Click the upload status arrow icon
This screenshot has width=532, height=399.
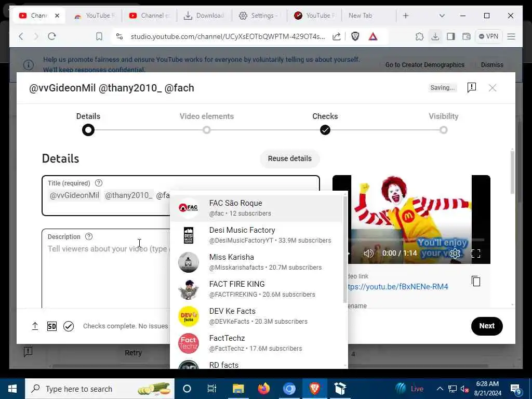point(35,326)
